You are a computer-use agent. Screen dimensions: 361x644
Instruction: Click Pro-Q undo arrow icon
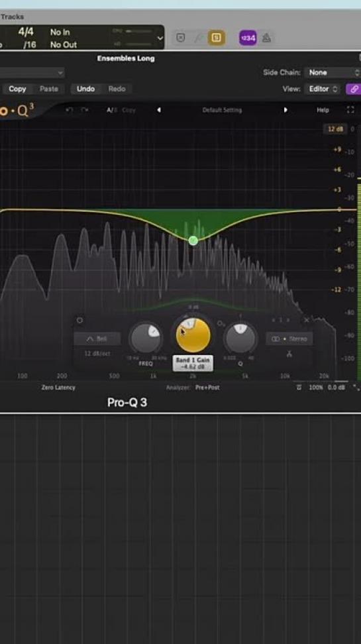(x=70, y=110)
